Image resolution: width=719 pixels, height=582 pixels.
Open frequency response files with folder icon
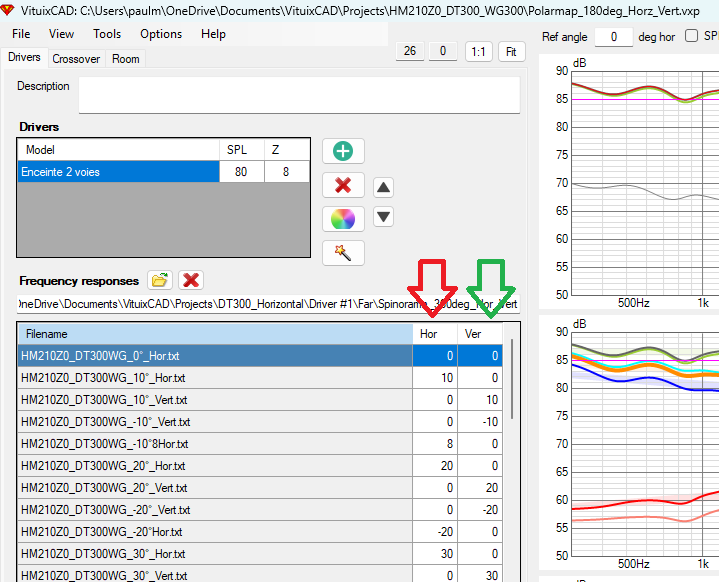[159, 281]
